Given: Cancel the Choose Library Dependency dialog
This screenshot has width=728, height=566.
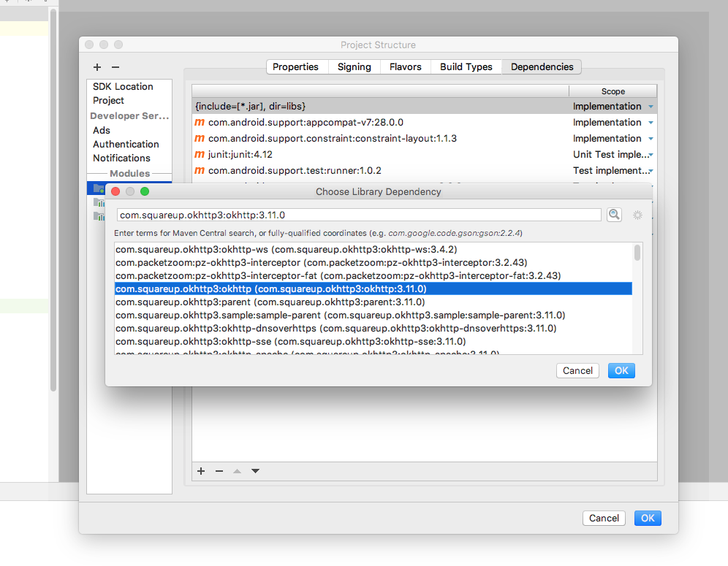Looking at the screenshot, I should click(x=577, y=371).
